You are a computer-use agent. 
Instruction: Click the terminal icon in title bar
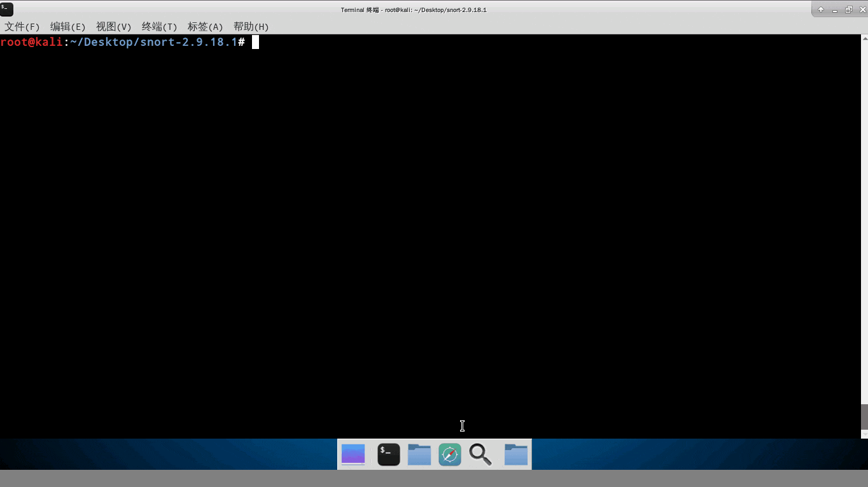pyautogui.click(x=7, y=9)
